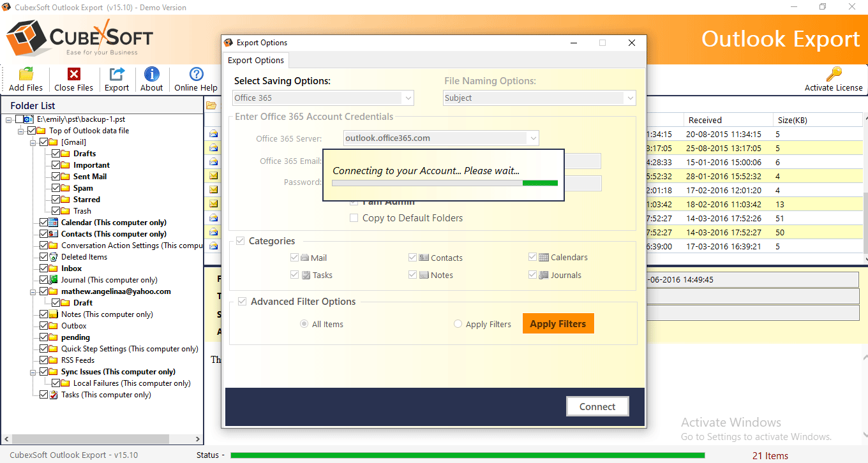Click the Journal folder icon in tree
Viewport: 868px width, 463px height.
coord(54,280)
